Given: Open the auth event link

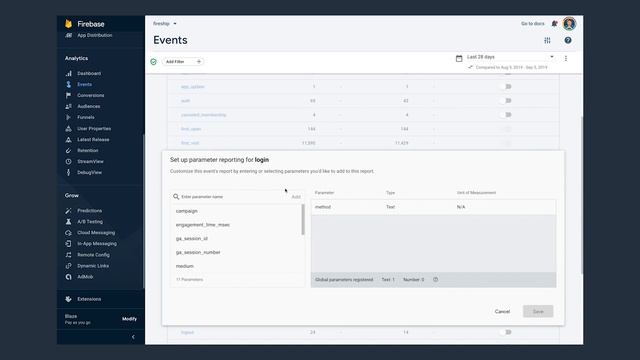Looking at the screenshot, I should click(x=185, y=101).
